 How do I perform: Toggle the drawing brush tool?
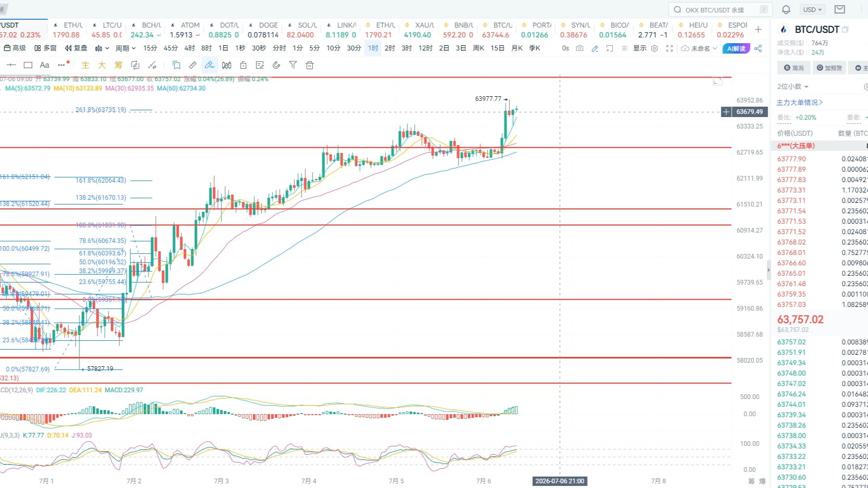(x=209, y=65)
